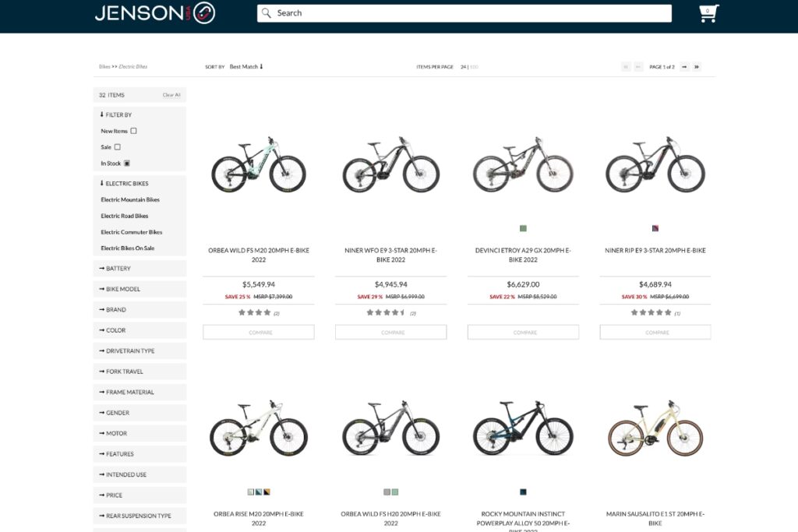Image resolution: width=798 pixels, height=532 pixels.
Task: Open Niner RIP E9 3-Star product title
Action: click(655, 250)
